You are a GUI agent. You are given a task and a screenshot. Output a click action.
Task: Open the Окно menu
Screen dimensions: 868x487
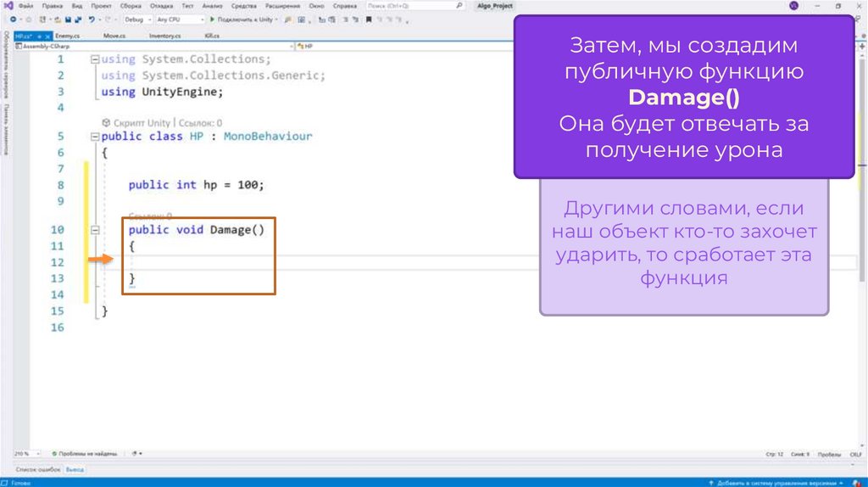[317, 6]
